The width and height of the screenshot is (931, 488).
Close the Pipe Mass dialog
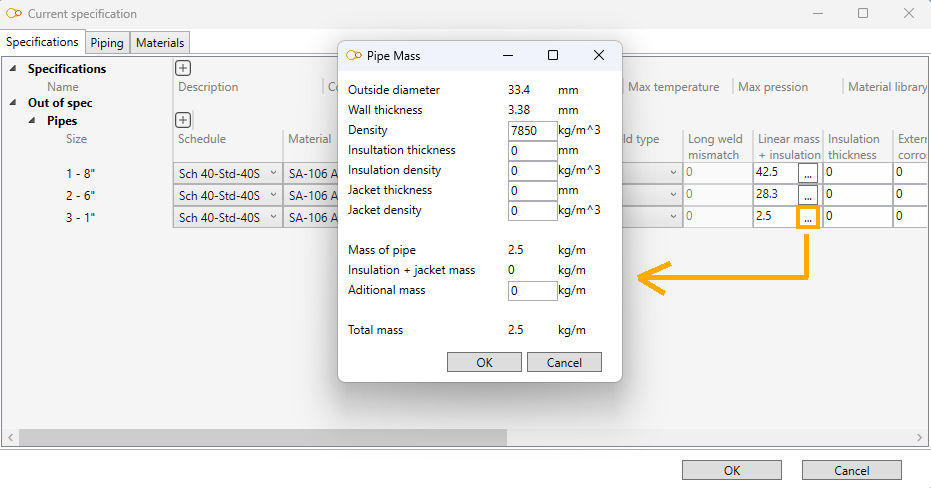point(599,56)
